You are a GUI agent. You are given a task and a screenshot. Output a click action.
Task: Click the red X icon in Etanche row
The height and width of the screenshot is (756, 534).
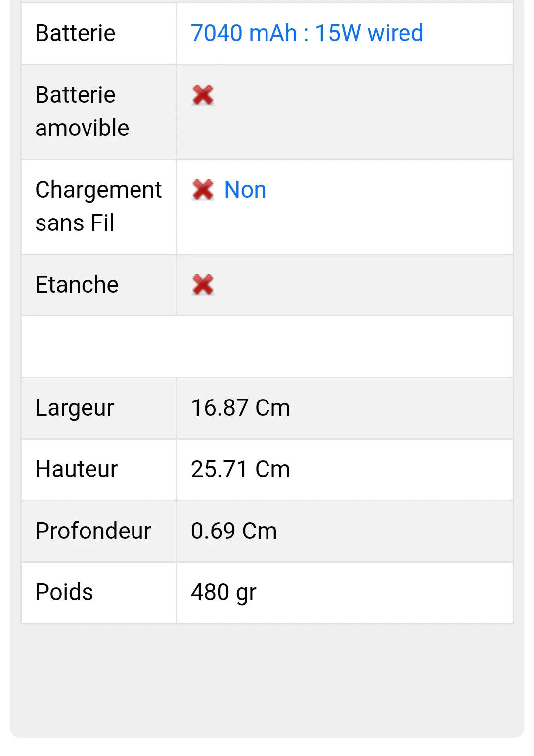203,285
